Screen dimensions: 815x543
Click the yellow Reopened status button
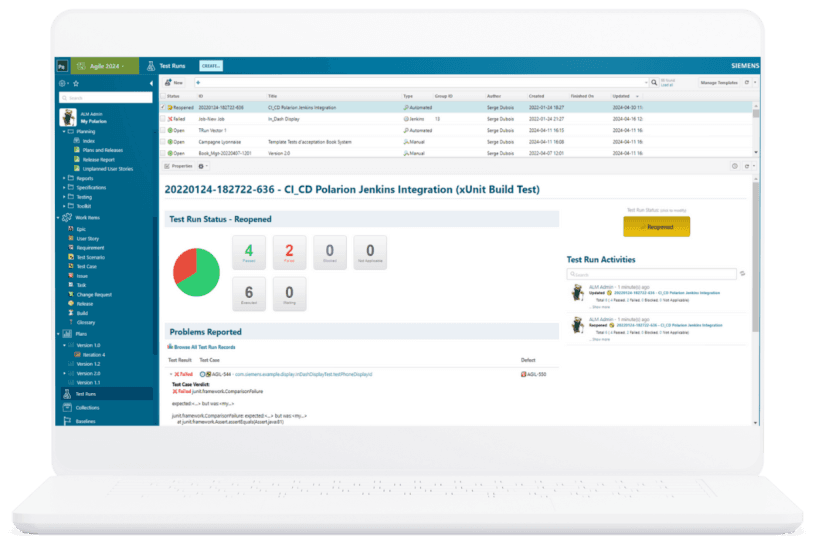point(656,227)
